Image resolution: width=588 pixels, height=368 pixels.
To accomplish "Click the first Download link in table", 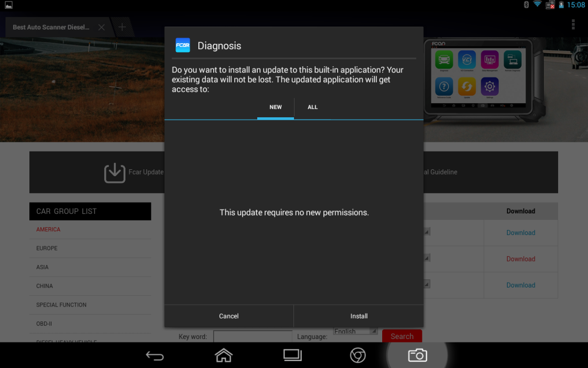I will click(x=520, y=233).
